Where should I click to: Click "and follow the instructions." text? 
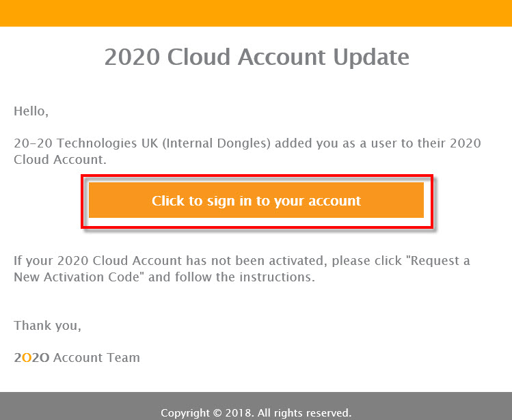coord(232,277)
